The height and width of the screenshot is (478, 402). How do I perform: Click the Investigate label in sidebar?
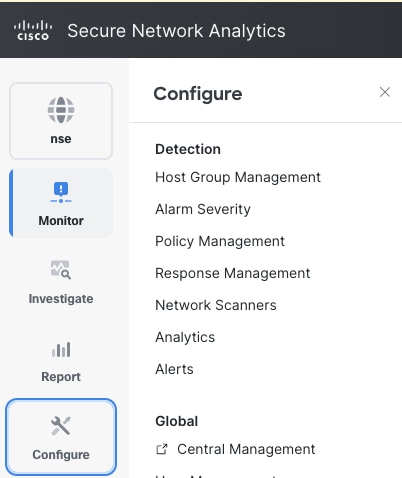(x=61, y=299)
